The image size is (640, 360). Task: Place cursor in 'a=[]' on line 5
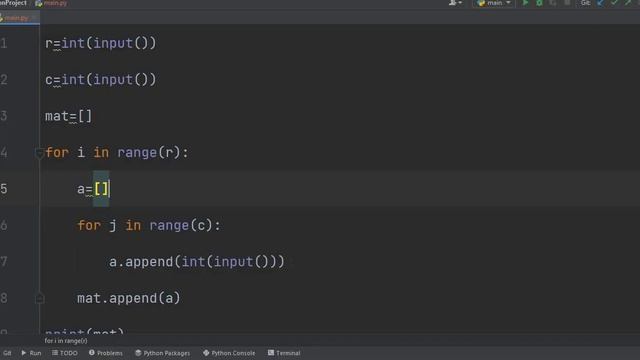93,189
